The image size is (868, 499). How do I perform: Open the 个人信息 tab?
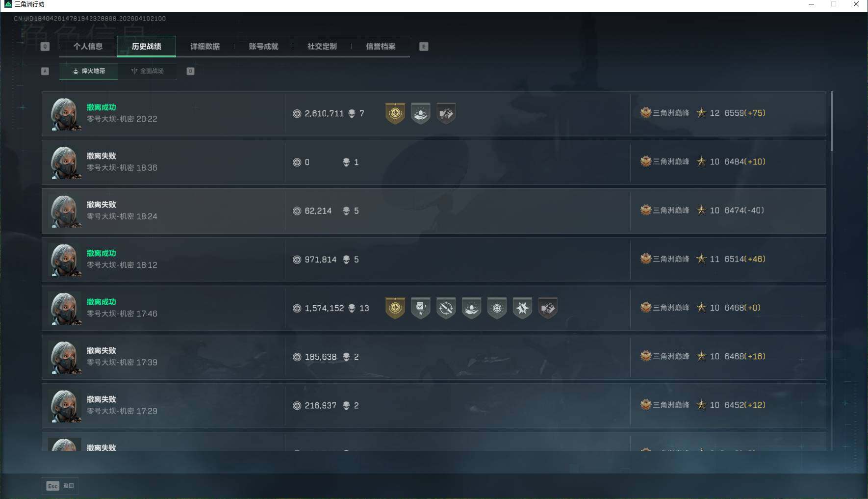(88, 46)
